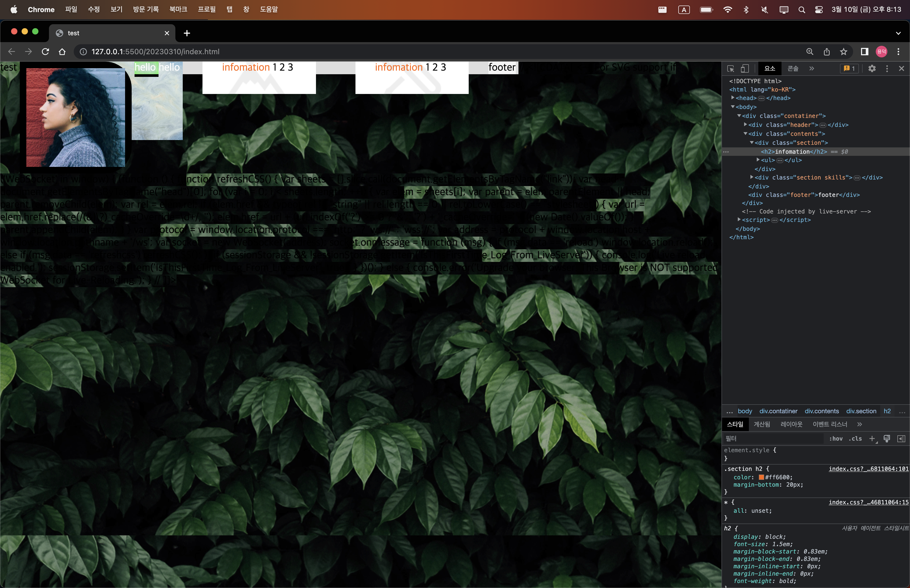The image size is (910, 588).
Task: Reload the page
Action: (46, 52)
